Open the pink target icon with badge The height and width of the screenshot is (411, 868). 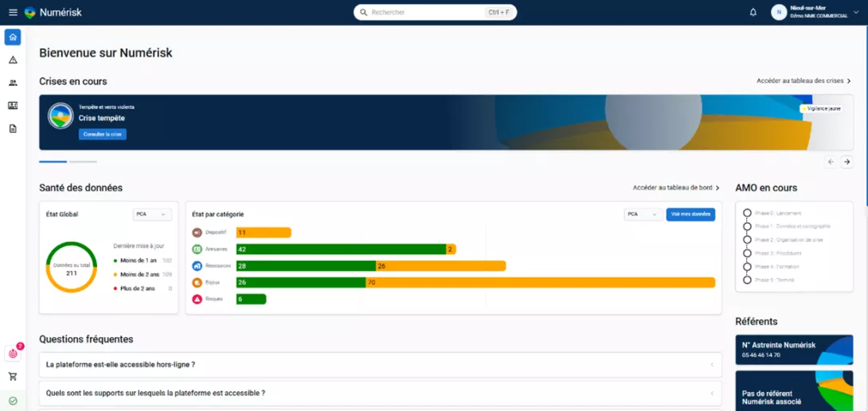(13, 354)
